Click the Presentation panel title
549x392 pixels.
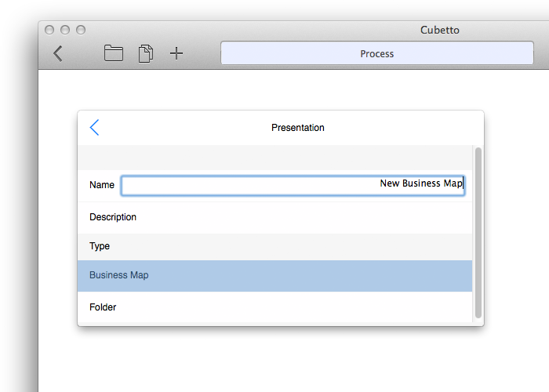(x=297, y=127)
